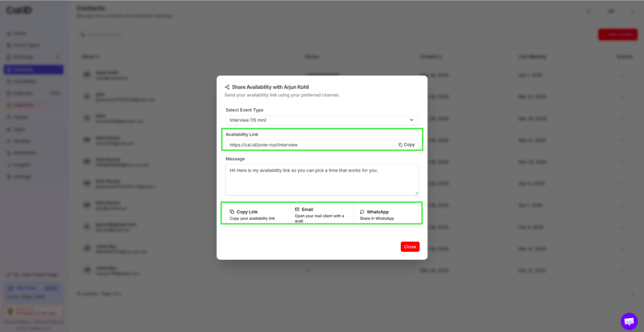This screenshot has width=644, height=332.
Task: Close the Share Availability dialog
Action: click(410, 247)
